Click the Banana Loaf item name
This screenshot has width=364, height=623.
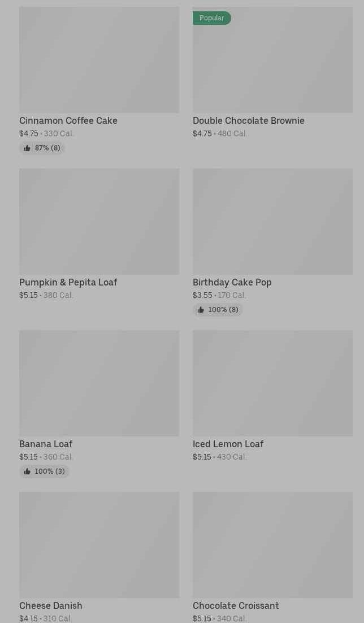pos(46,444)
